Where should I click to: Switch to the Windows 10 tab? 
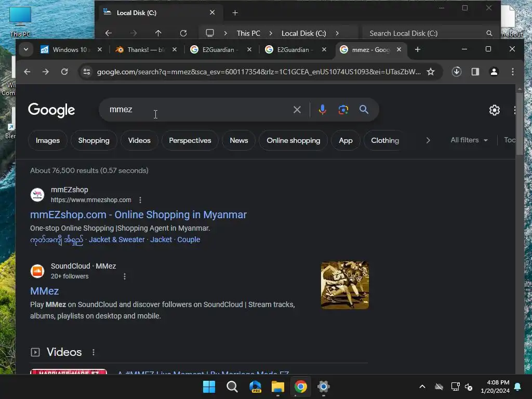[x=70, y=49]
